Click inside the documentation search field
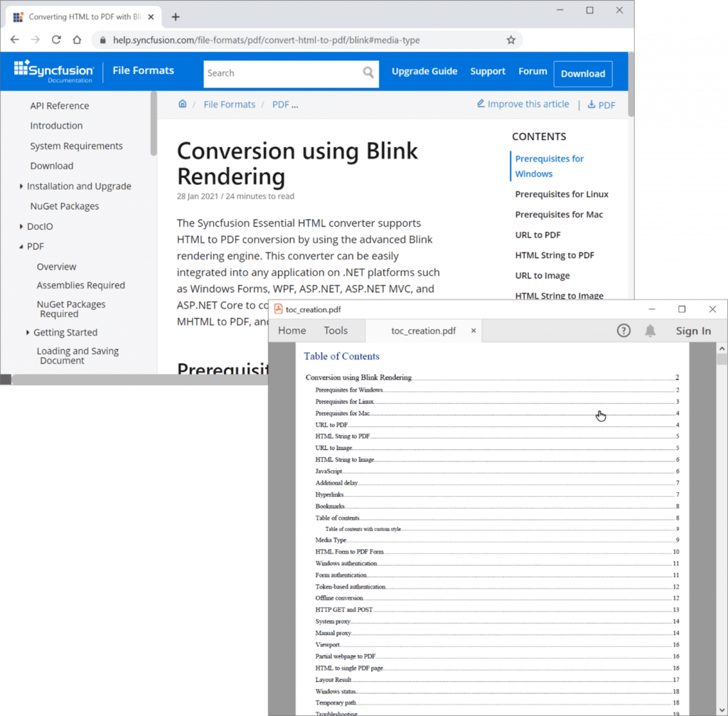728x716 pixels. click(284, 73)
